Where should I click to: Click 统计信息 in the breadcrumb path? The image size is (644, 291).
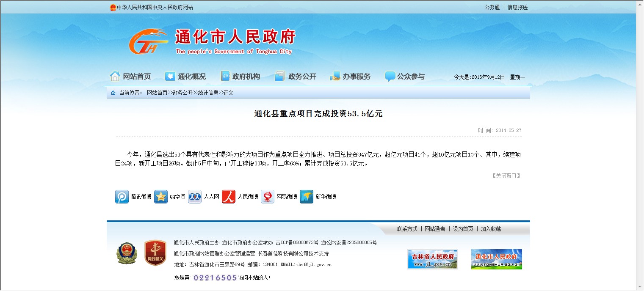[208, 93]
